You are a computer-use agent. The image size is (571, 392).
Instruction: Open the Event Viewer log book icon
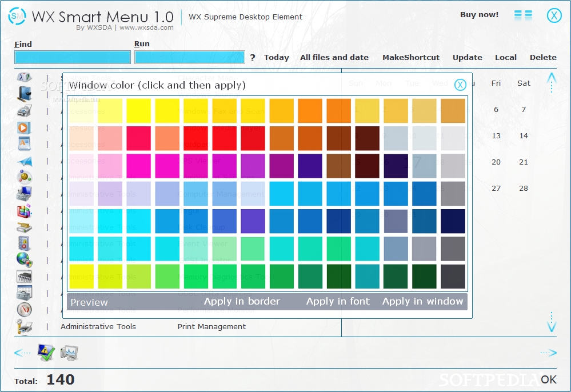click(24, 243)
